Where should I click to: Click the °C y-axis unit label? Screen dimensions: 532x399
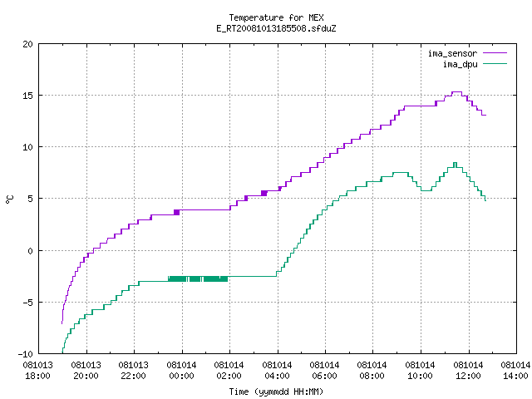[10, 199]
